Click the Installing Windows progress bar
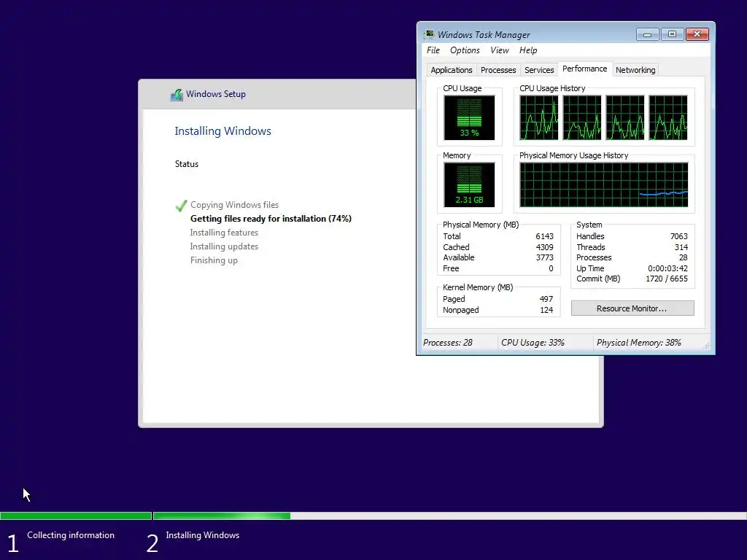 tap(449, 516)
